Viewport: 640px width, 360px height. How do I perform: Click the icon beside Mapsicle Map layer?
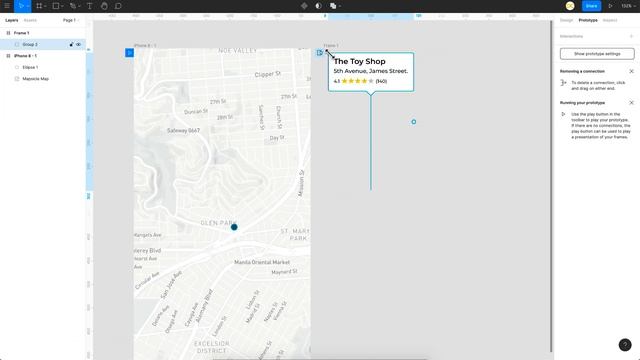tap(17, 78)
